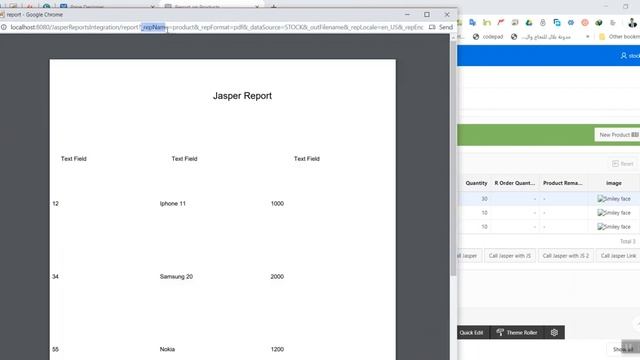Click the Smiley face image in third row
The width and height of the screenshot is (640, 360).
(x=614, y=227)
